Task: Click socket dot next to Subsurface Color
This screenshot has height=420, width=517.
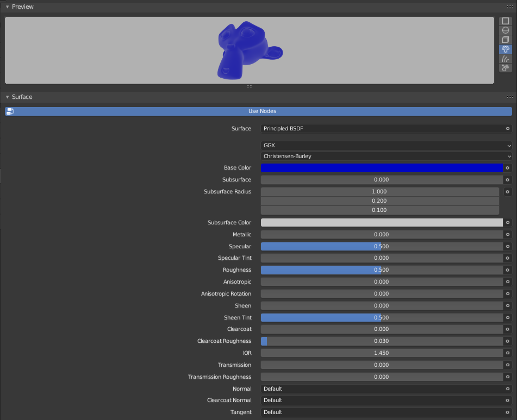Action: pyautogui.click(x=507, y=223)
